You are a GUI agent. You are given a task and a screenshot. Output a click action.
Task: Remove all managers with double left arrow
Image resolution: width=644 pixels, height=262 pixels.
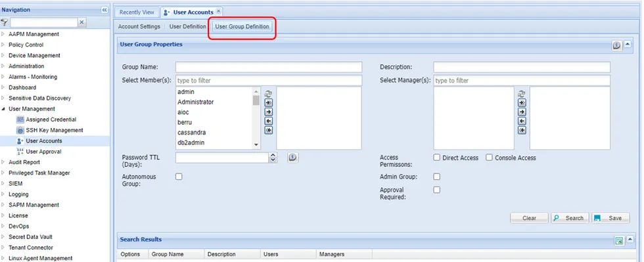coord(522,130)
